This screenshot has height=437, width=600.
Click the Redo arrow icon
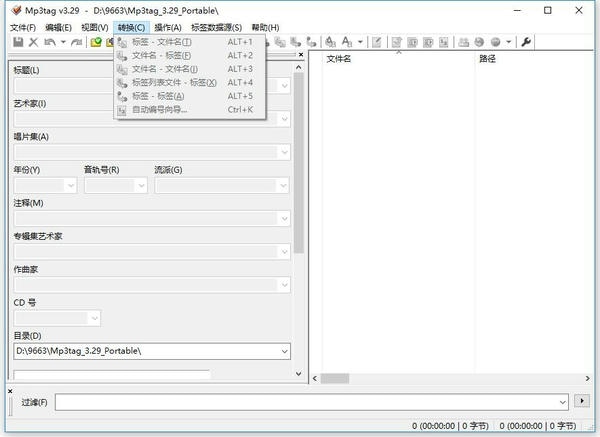point(76,42)
